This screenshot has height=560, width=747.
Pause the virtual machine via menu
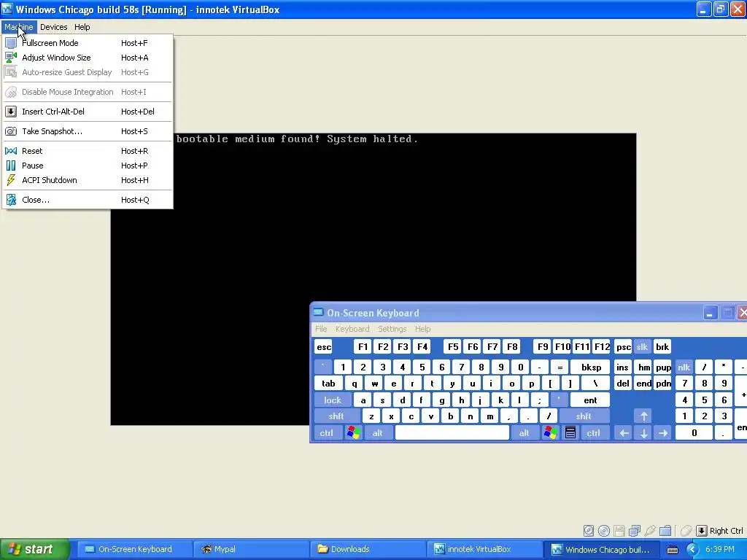(88, 166)
